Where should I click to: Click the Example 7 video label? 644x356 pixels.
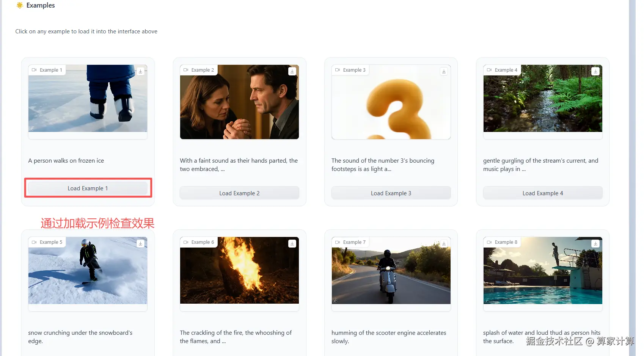pos(350,242)
